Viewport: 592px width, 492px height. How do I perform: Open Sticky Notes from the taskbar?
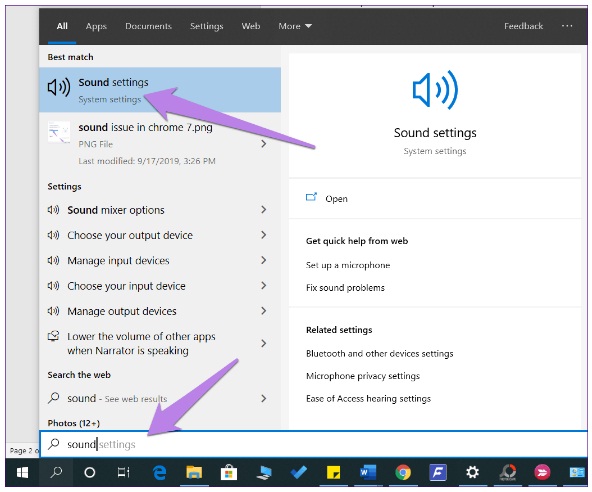click(333, 472)
